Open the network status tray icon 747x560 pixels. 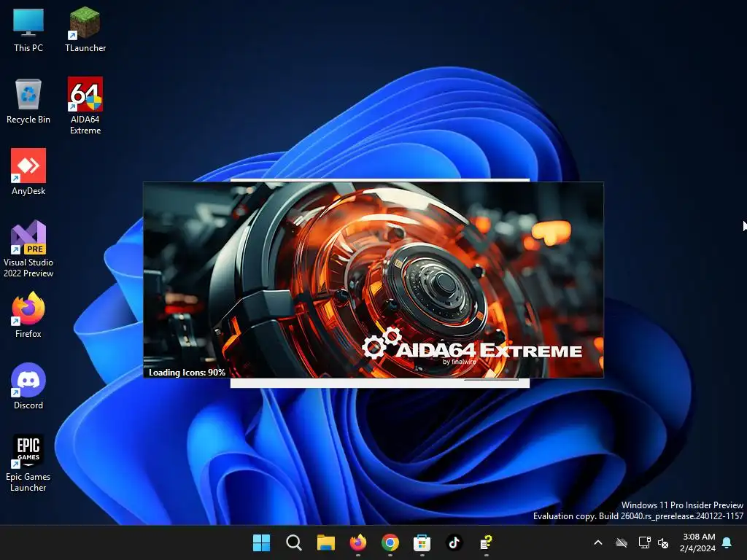click(x=644, y=542)
